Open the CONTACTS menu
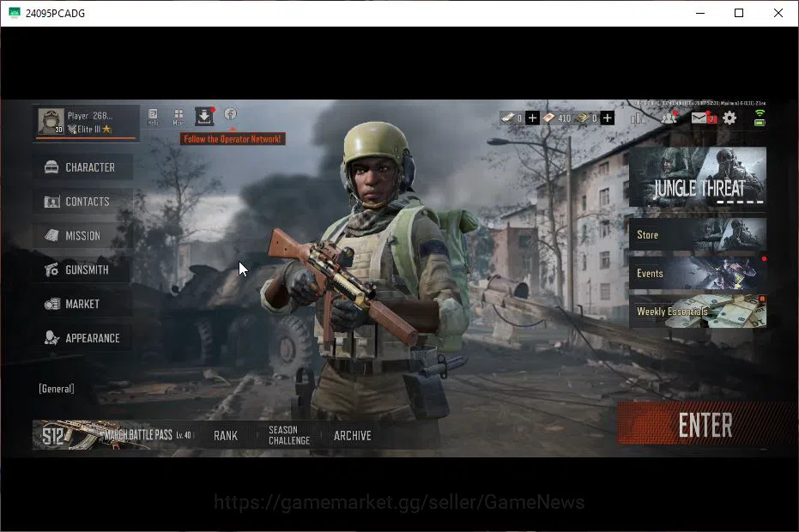799x532 pixels. tap(83, 202)
